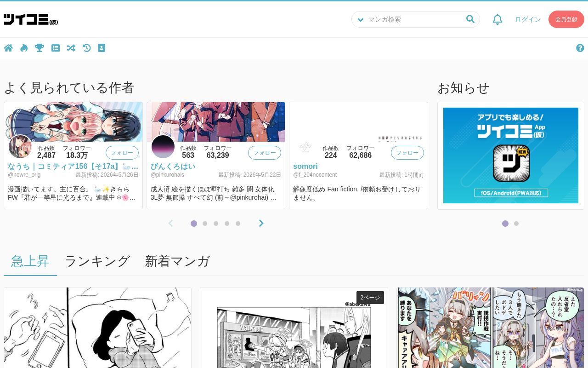Image resolution: width=588 pixels, height=368 pixels.
Task: Click the Tsuikomi site logo
Action: click(x=31, y=19)
